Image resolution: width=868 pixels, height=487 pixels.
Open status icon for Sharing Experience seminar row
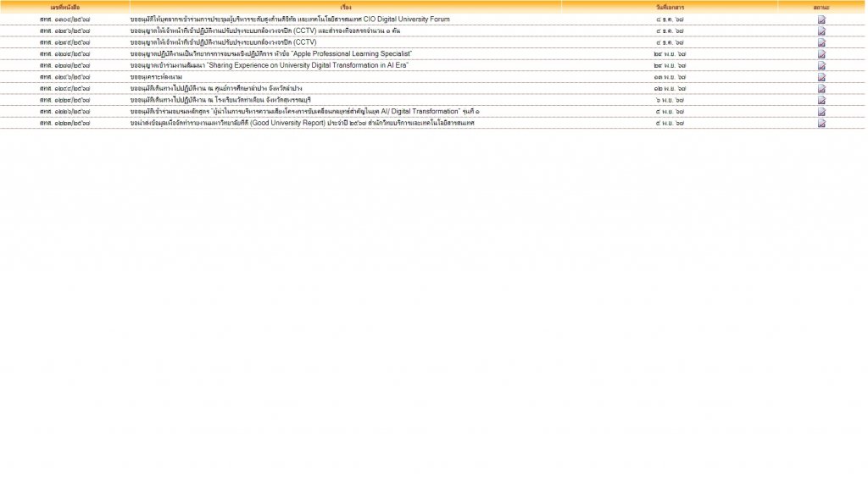[x=821, y=65]
